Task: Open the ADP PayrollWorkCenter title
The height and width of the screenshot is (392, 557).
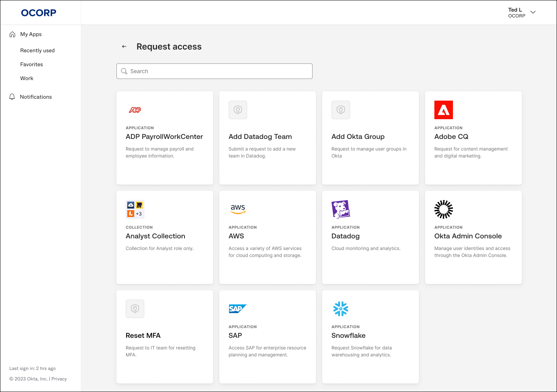Action: pyautogui.click(x=164, y=137)
